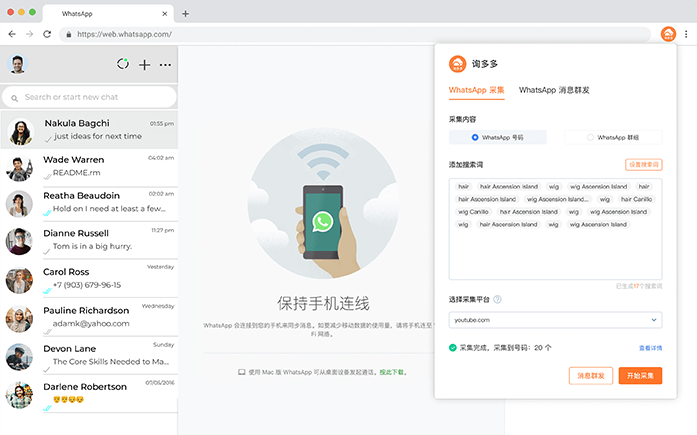
Task: Open chat with Devon Lane
Action: [89, 355]
